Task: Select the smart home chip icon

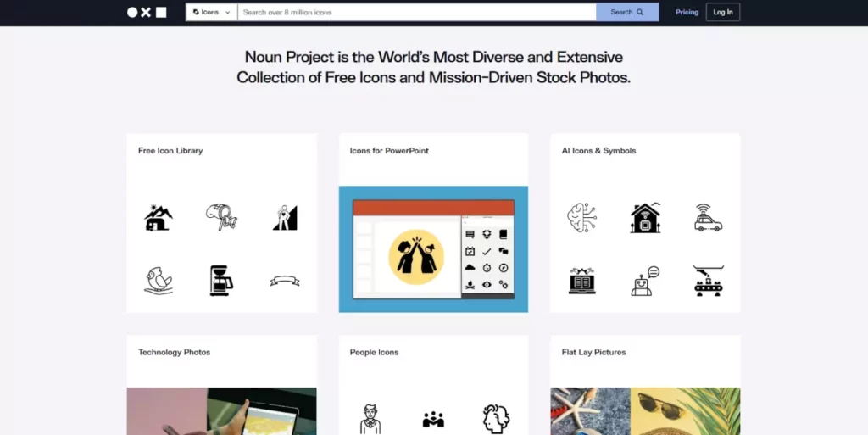Action: click(x=645, y=217)
